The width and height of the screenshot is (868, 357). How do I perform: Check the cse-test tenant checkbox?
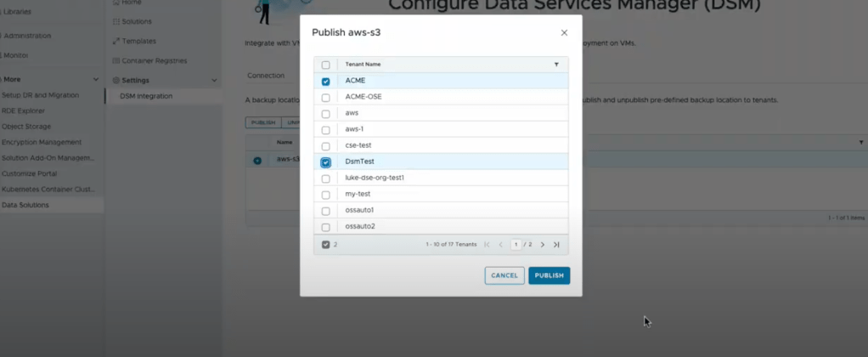325,146
